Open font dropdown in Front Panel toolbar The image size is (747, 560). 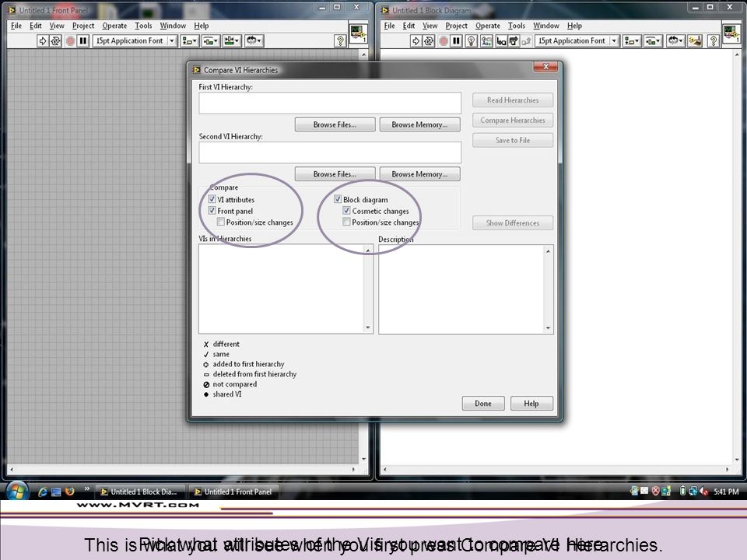tap(135, 41)
